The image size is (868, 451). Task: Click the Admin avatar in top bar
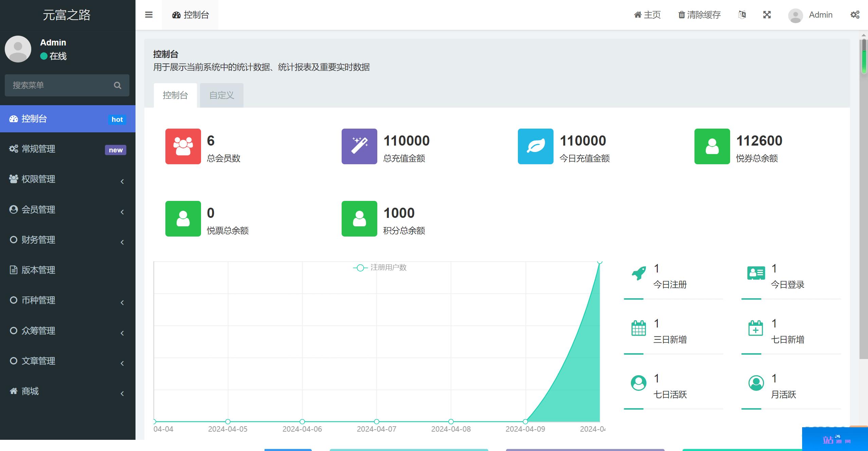click(795, 15)
